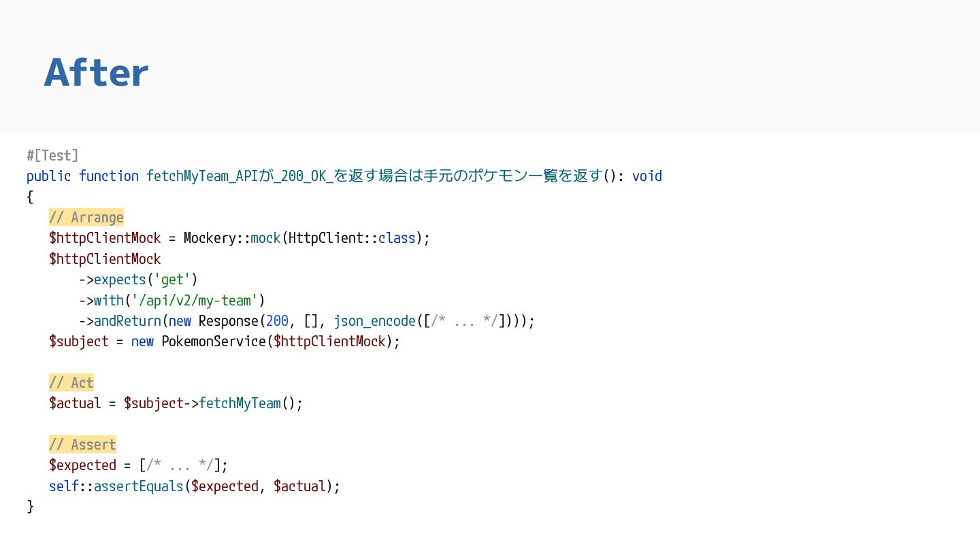980x551 pixels.
Task: Click the "Response" class name
Action: (x=228, y=321)
